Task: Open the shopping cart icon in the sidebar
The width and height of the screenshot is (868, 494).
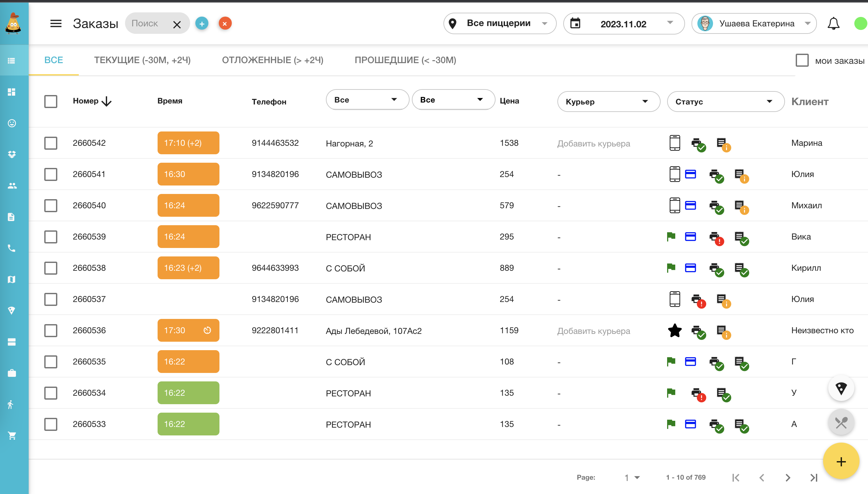Action: tap(11, 435)
